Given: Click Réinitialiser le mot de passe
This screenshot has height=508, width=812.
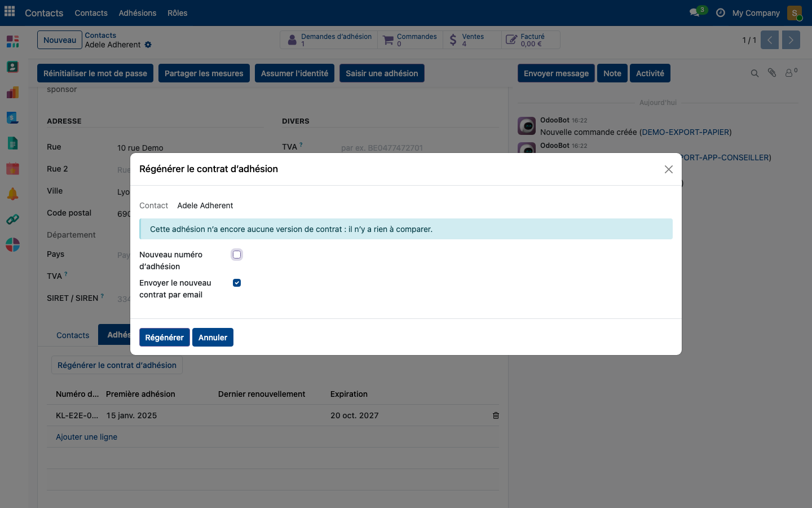Looking at the screenshot, I should [x=95, y=73].
